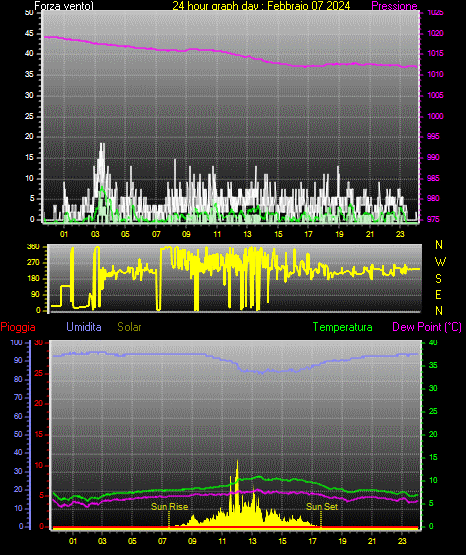Click the 'Forza vento)' chart title
This screenshot has width=466, height=555.
pos(64,6)
